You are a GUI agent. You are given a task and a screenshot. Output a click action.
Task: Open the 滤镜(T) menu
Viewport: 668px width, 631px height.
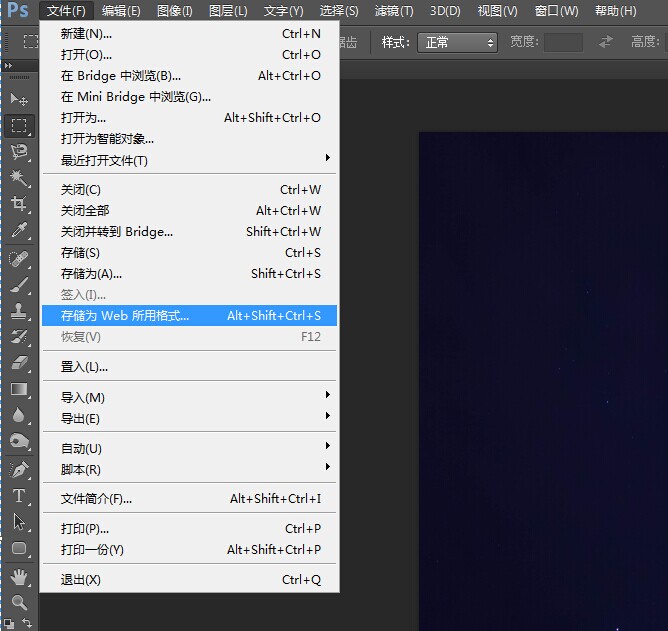pyautogui.click(x=393, y=11)
